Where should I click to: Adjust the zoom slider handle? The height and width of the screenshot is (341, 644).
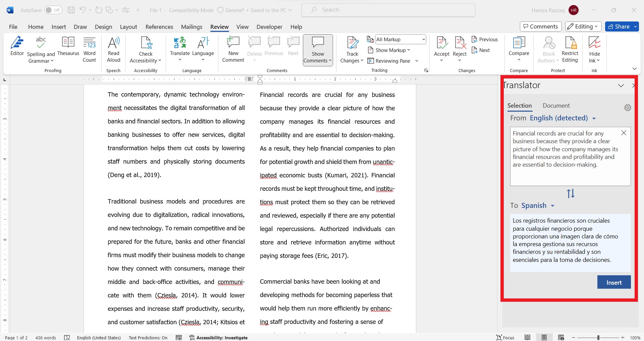point(598,338)
